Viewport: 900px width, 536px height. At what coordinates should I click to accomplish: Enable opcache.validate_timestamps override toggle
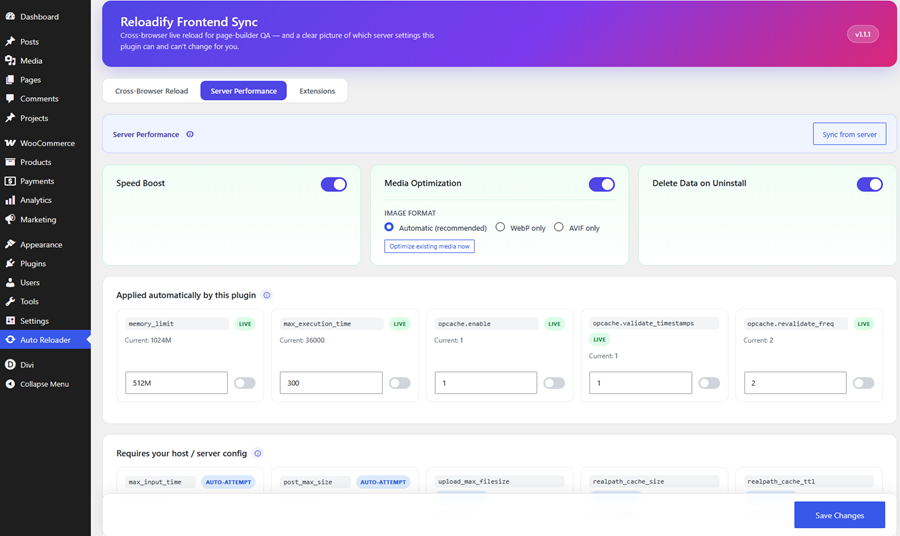[709, 383]
